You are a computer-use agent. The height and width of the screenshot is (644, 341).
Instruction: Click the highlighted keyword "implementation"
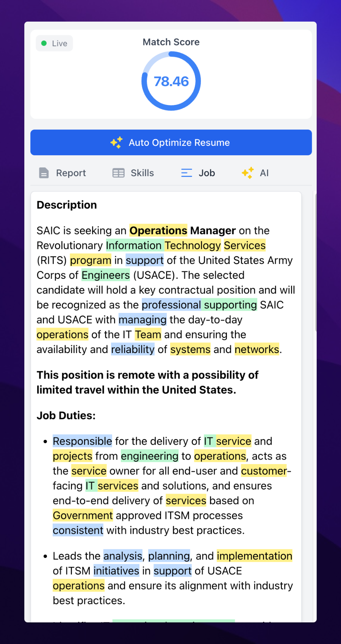tap(254, 556)
